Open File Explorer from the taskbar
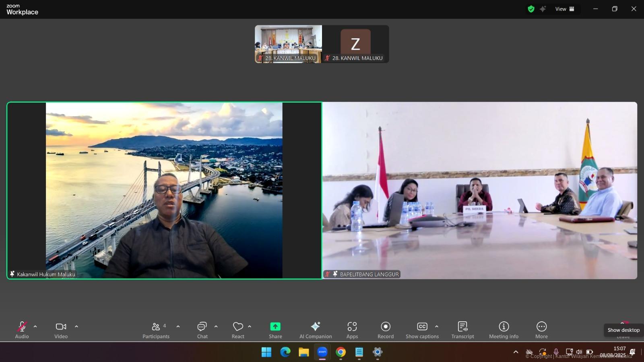Image resolution: width=644 pixels, height=362 pixels. pyautogui.click(x=303, y=352)
